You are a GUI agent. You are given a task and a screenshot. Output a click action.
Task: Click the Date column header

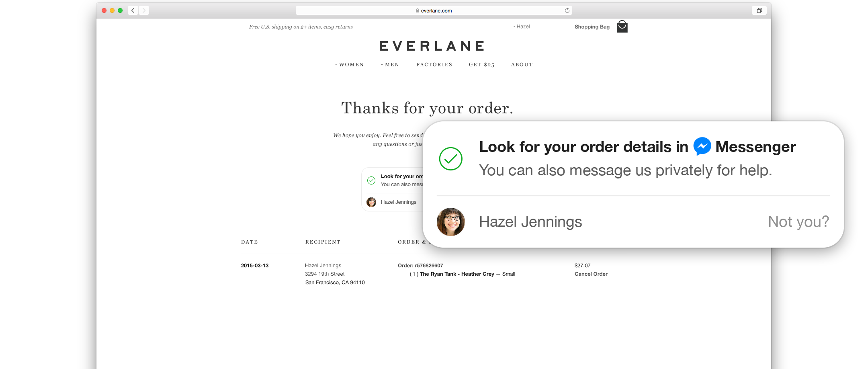(x=250, y=242)
